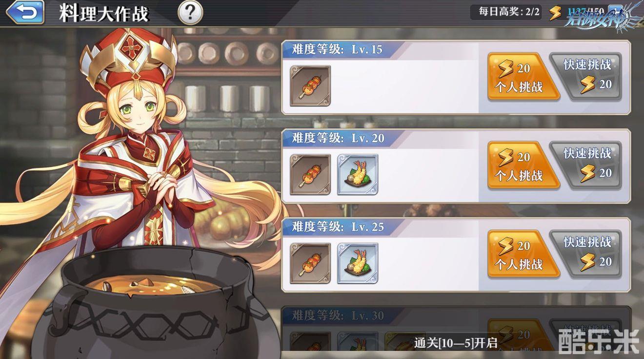
Task: Tap the skewer reward icon in Lv. 20
Action: (x=310, y=174)
